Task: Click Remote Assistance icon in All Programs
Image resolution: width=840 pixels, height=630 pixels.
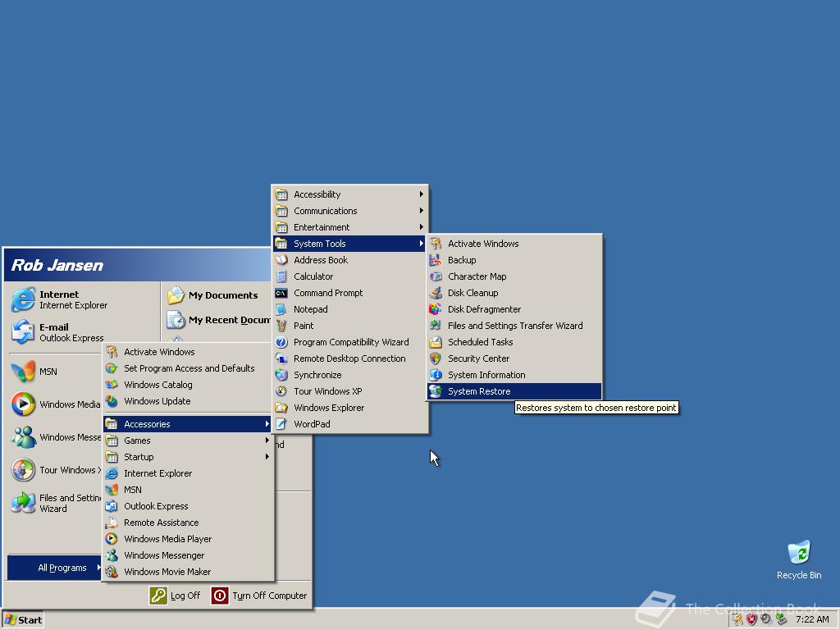Action: [112, 523]
